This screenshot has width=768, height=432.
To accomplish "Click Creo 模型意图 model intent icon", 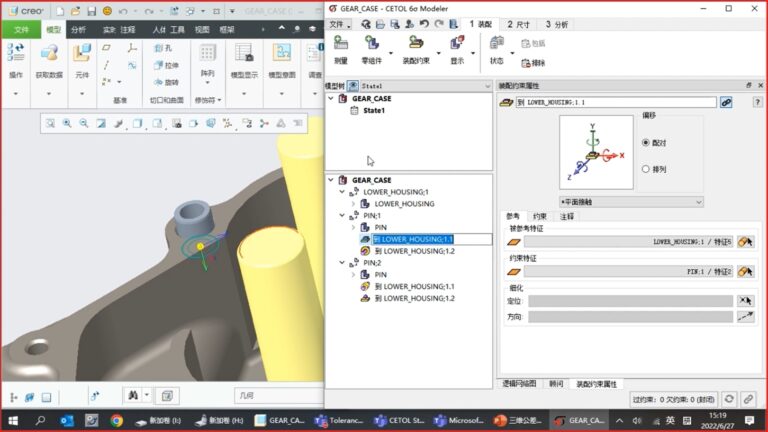I will 282,53.
